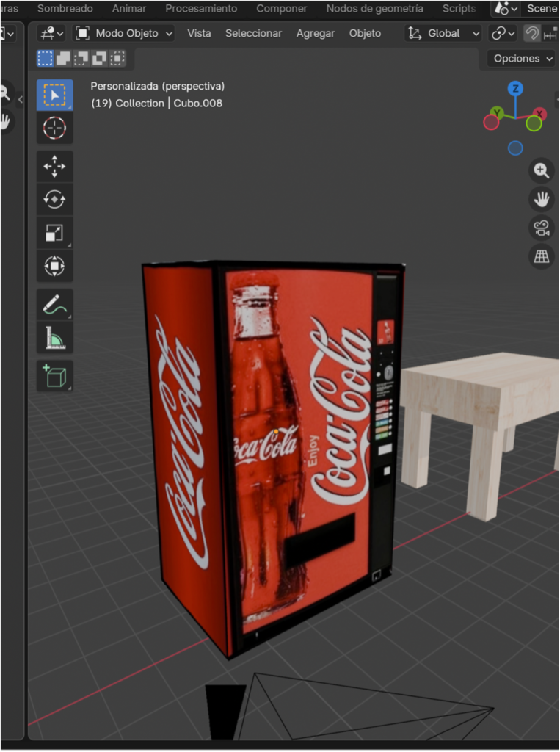Choose the Annotate pencil tool

point(54,305)
